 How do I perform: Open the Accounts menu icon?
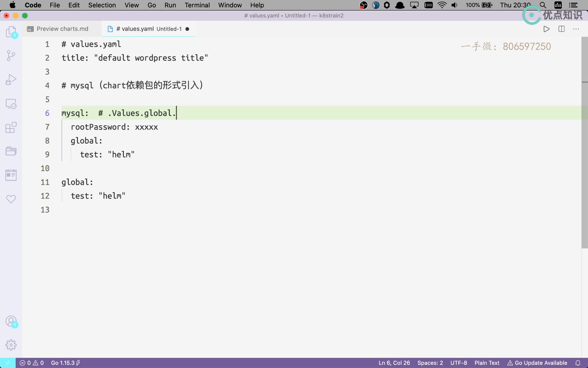(x=11, y=321)
